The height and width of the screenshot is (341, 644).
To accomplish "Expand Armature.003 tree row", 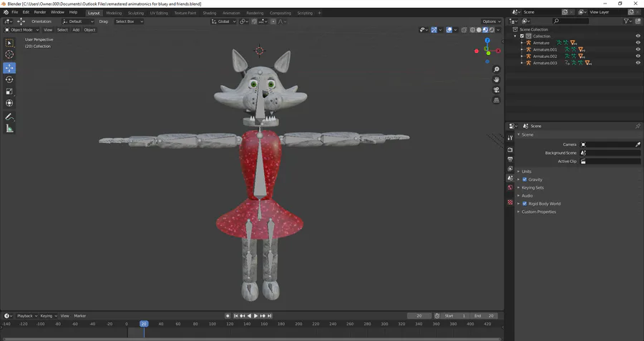I will (x=522, y=63).
